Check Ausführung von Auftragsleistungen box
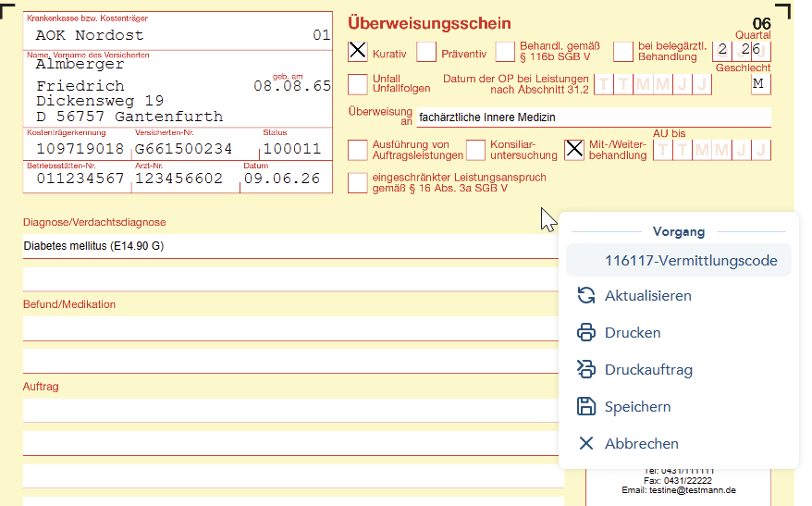 tap(357, 150)
